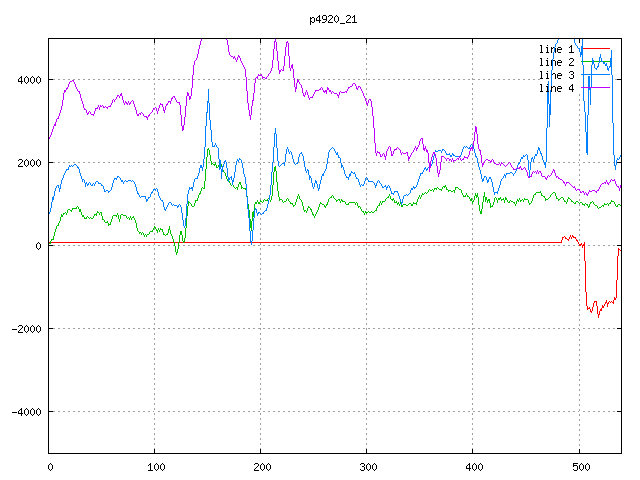Click x-axis label 100
The image size is (640, 480).
click(x=156, y=467)
